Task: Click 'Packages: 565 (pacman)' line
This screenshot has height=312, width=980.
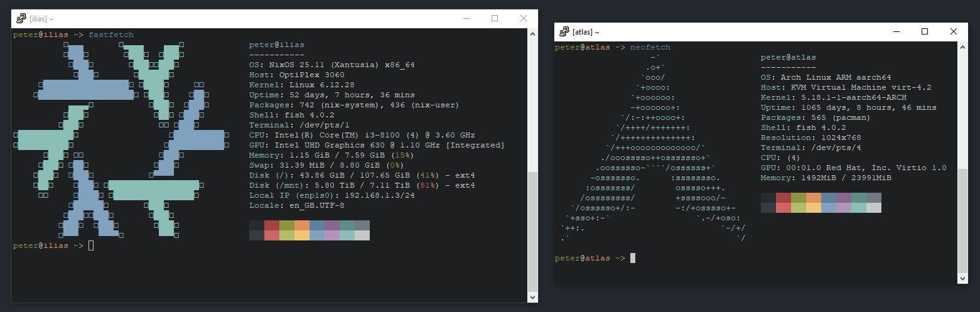Action: (816, 117)
